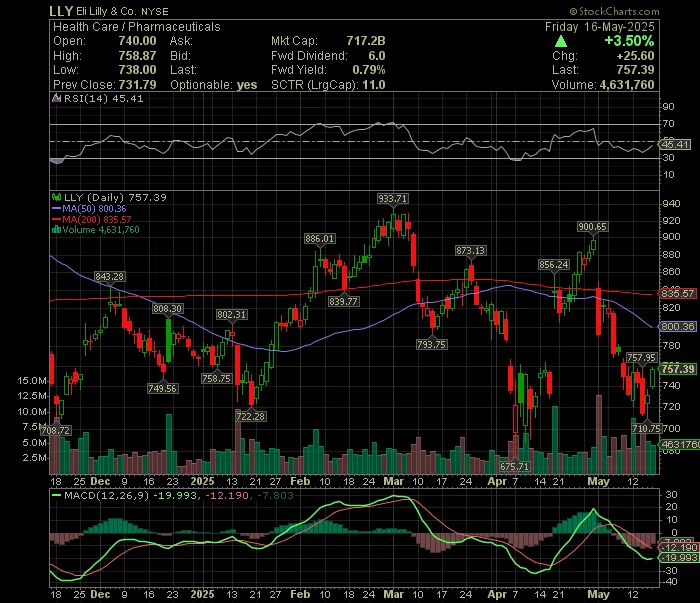This screenshot has width=700, height=603.
Task: Click the green Volume 4,631,760 legend text
Action: pos(101,230)
